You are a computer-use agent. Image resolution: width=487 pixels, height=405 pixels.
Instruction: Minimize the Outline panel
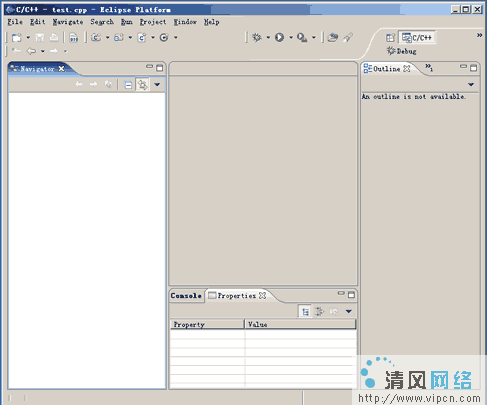tap(463, 67)
